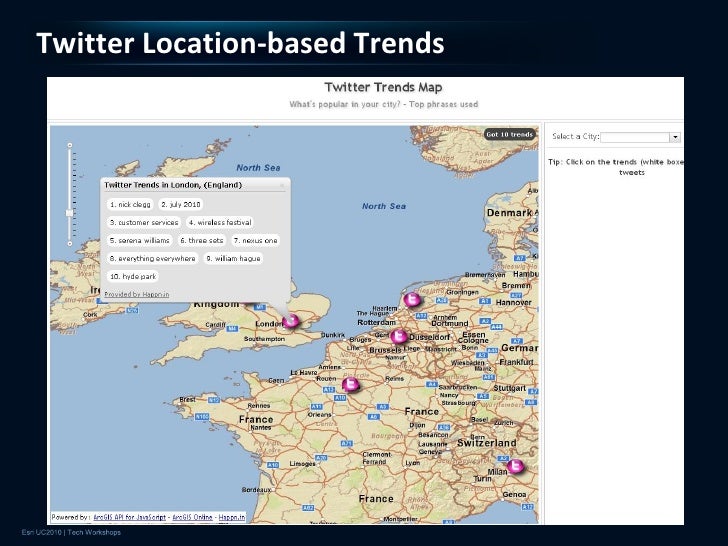Click the 'Brest' map label
This screenshot has height=546, width=728.
click(x=188, y=399)
